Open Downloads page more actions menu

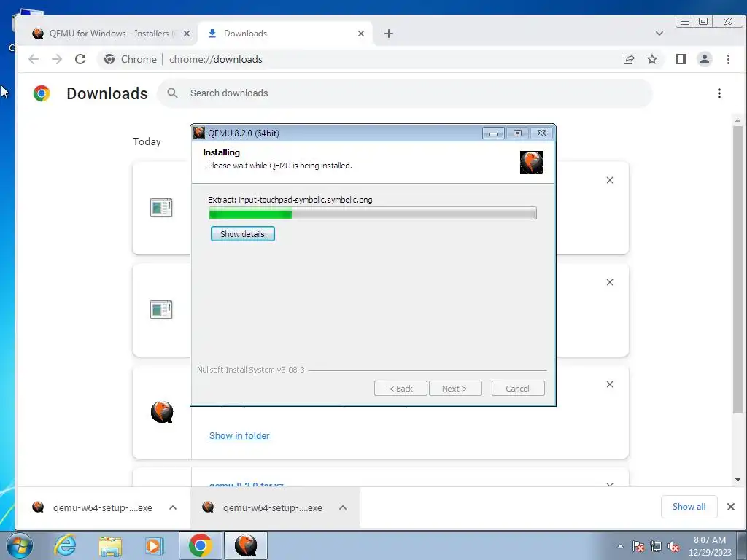pyautogui.click(x=719, y=93)
